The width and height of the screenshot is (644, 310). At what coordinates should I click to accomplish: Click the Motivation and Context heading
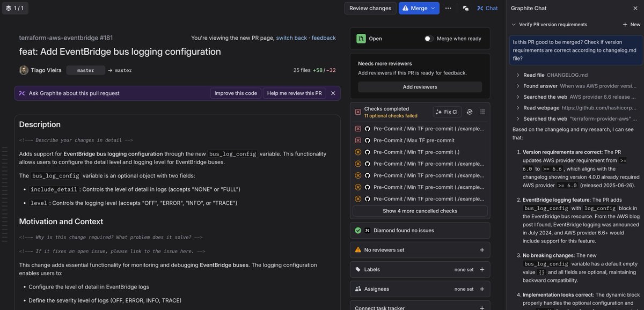pos(61,221)
